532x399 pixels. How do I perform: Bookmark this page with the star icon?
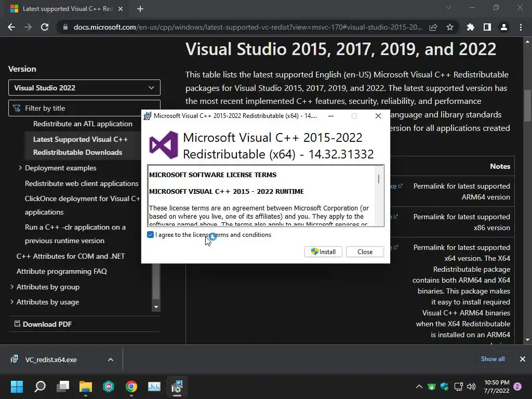pos(449,27)
